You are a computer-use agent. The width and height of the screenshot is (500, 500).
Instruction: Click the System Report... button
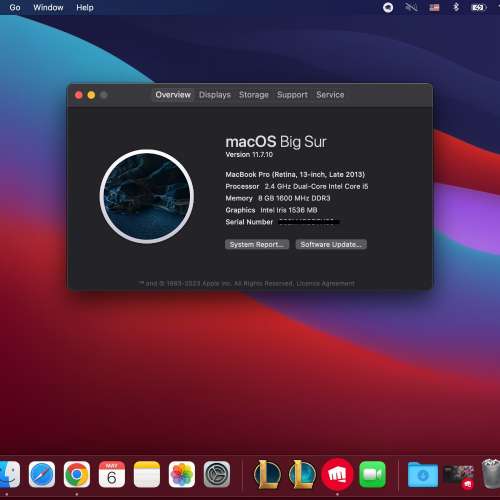coord(257,244)
